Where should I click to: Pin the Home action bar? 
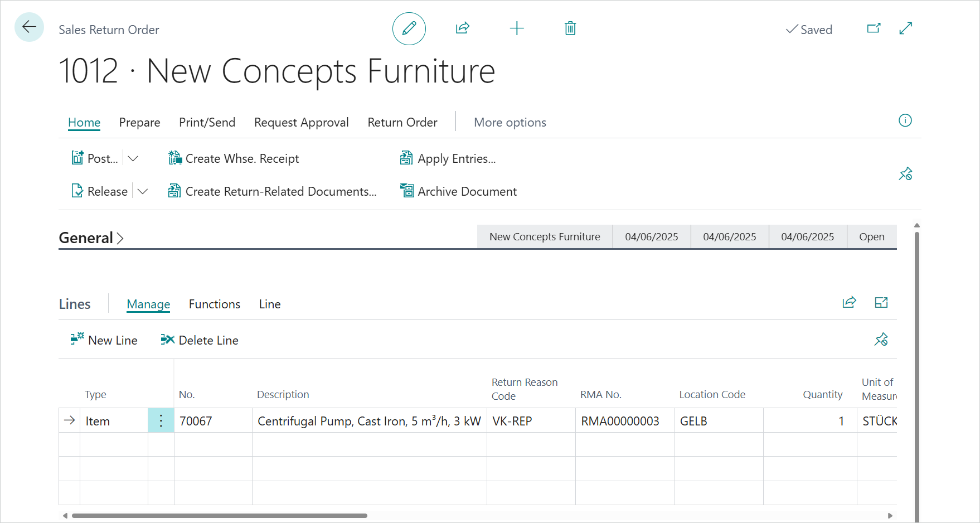[905, 175]
